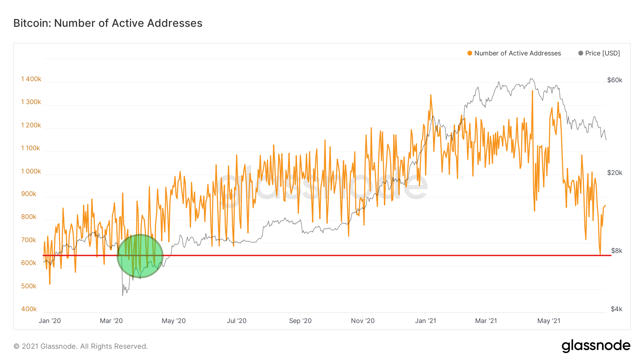Click the gray Price [USD] legend dot
644x362 pixels.
tap(580, 53)
